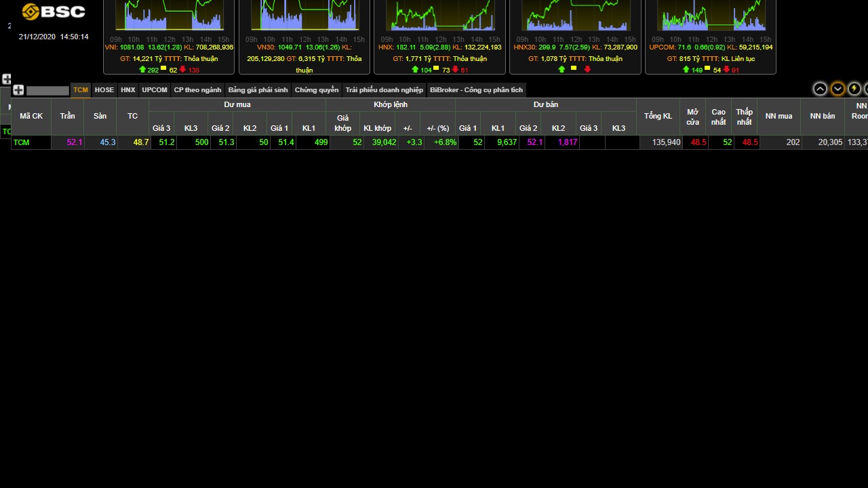Click the scroll-down chevron button above the table
Screen dimensions: 868x488
[837, 89]
